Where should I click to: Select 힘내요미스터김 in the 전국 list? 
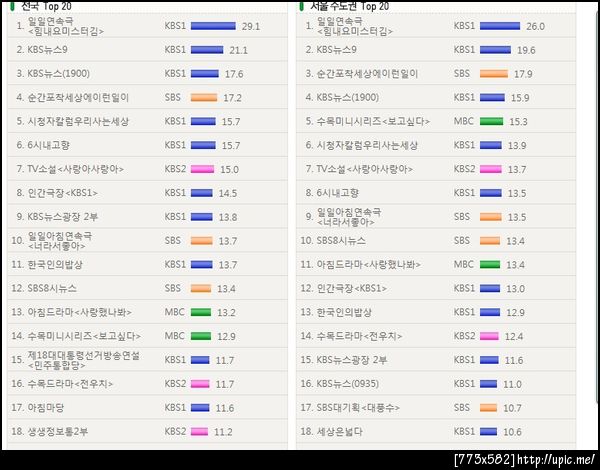66,31
